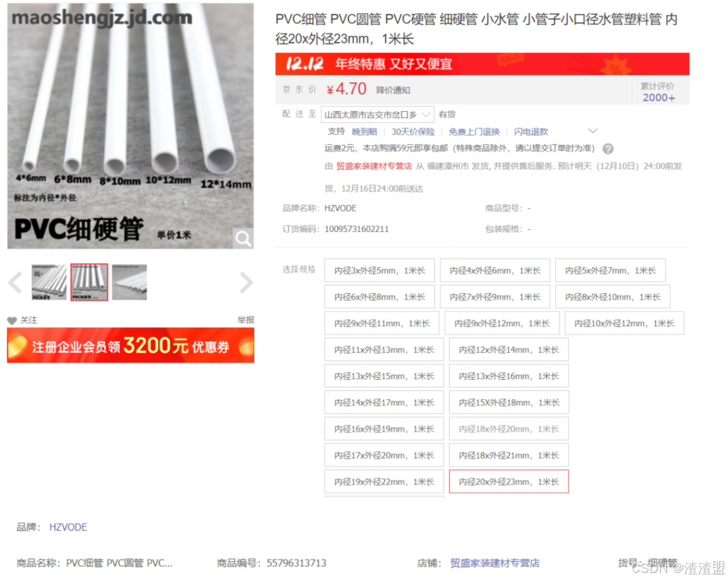Viewport: 728px width, 581px height.
Task: Select highlighted size 内径20x外径23mm, 1米长
Action: tap(509, 482)
